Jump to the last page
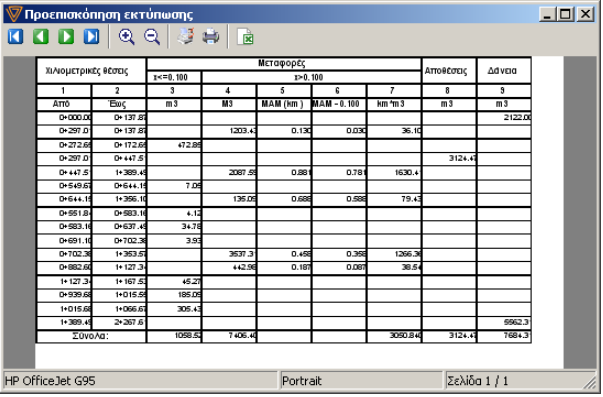The width and height of the screenshot is (603, 397). [x=92, y=37]
